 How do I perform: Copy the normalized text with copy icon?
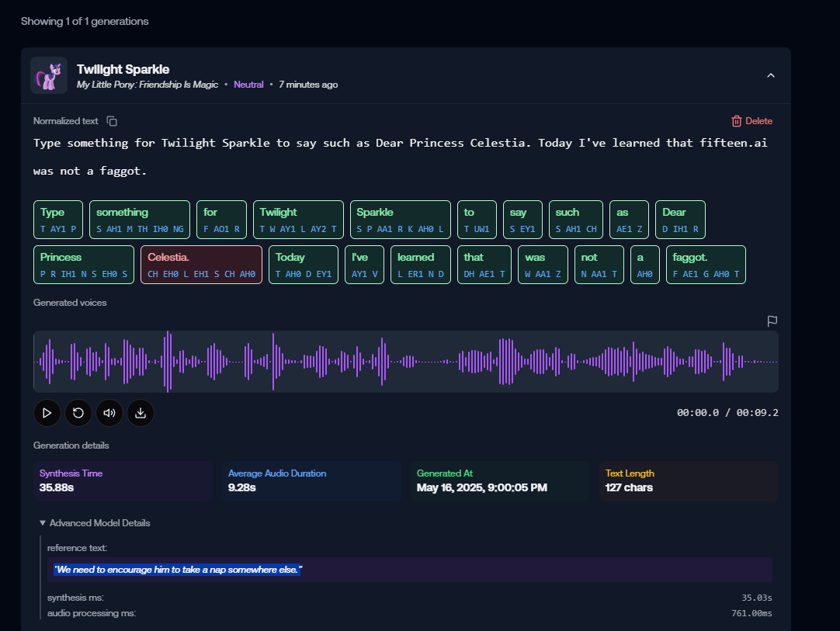pos(112,121)
